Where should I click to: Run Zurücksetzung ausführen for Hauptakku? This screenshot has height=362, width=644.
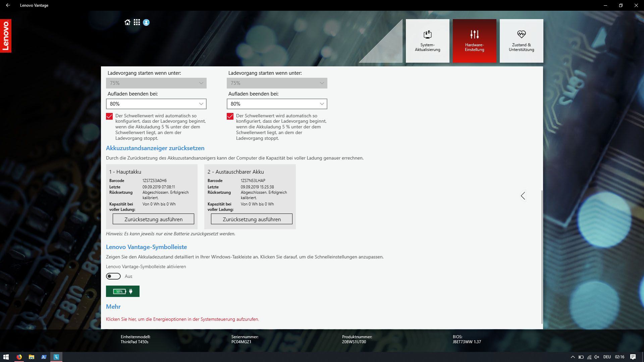(x=153, y=219)
